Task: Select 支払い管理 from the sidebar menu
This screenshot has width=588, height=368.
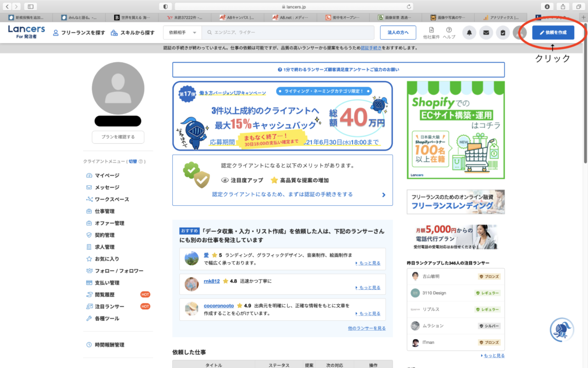Action: tap(107, 282)
